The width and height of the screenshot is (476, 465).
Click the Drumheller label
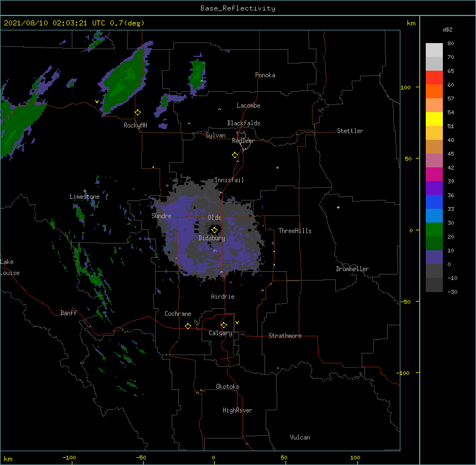(x=352, y=269)
